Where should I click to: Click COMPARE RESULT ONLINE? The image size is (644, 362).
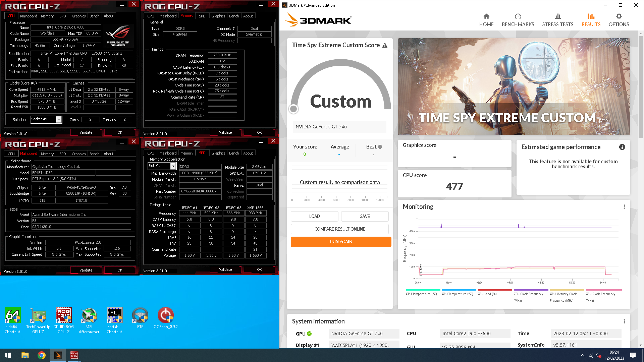pos(339,229)
